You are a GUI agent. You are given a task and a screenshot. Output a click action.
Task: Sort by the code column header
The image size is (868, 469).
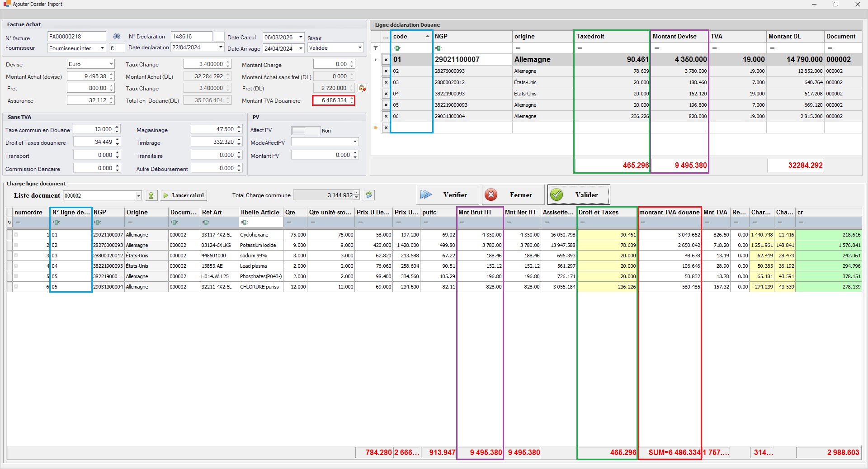(410, 37)
